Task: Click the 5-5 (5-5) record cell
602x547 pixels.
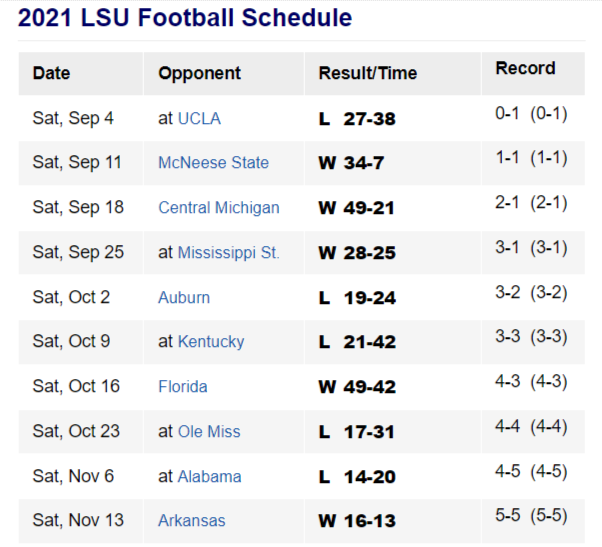Action: click(530, 516)
